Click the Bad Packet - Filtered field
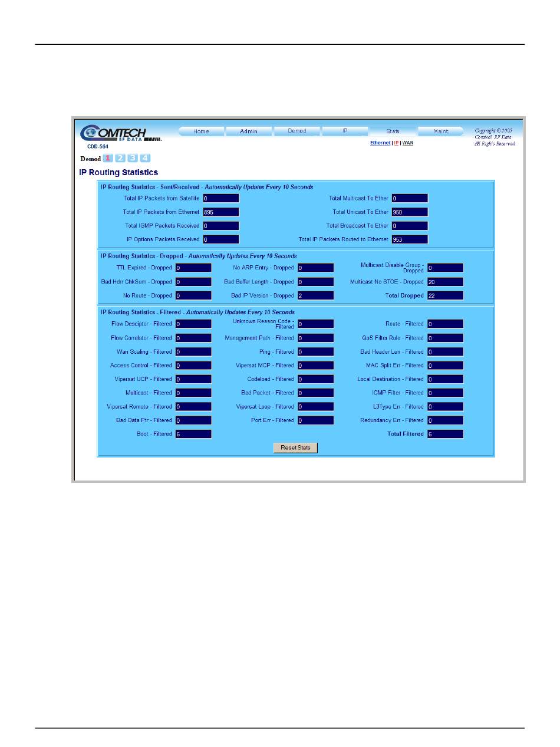 (315, 393)
